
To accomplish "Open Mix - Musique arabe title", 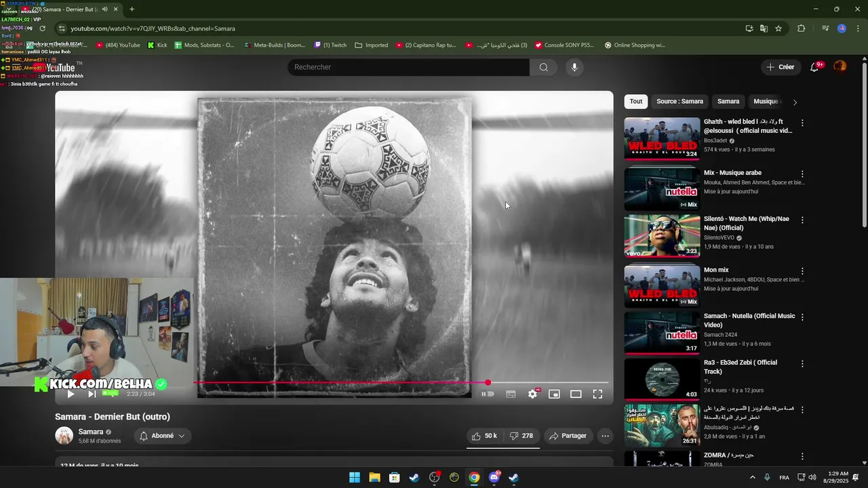I will coord(732,173).
